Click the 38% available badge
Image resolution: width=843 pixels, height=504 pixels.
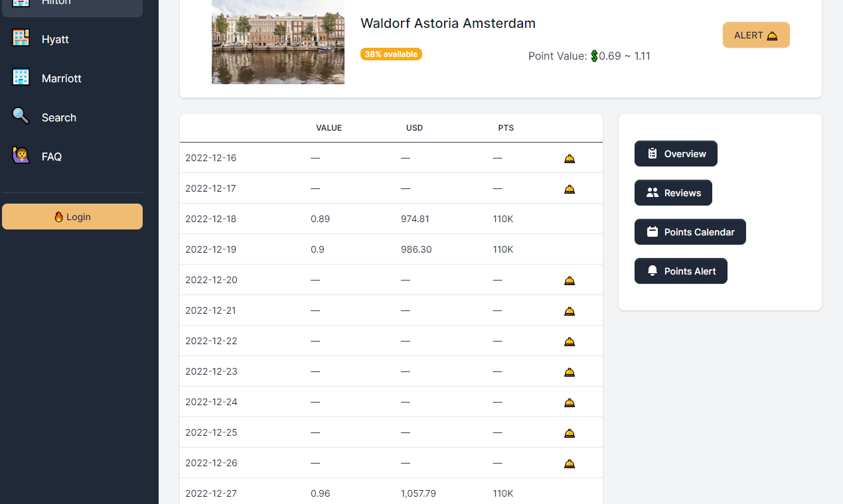pyautogui.click(x=391, y=54)
